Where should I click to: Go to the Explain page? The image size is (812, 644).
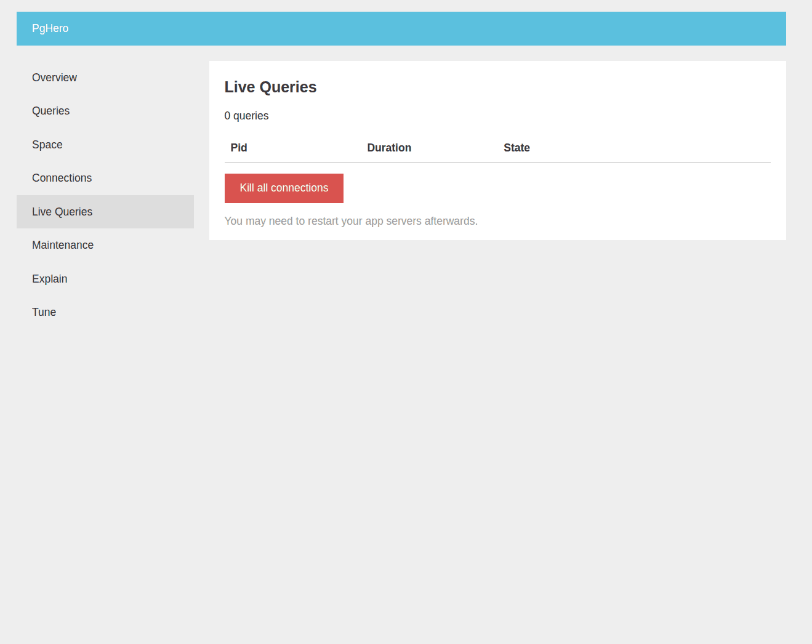pyautogui.click(x=49, y=279)
